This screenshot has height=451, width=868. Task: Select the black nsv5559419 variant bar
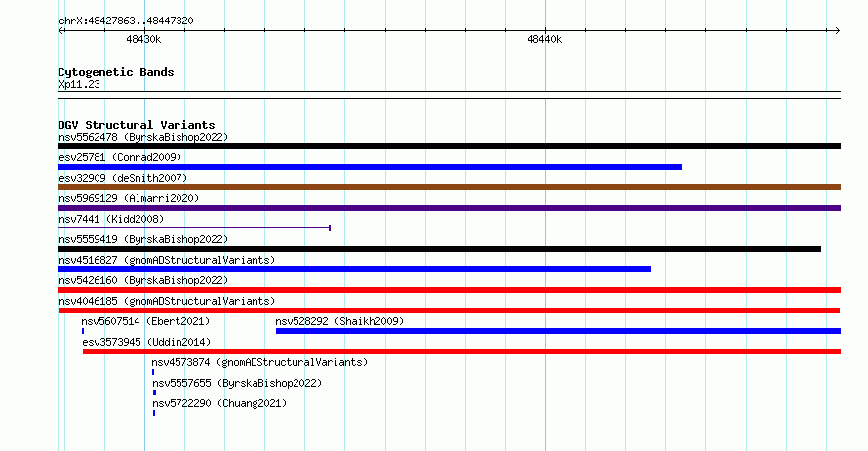(x=439, y=249)
